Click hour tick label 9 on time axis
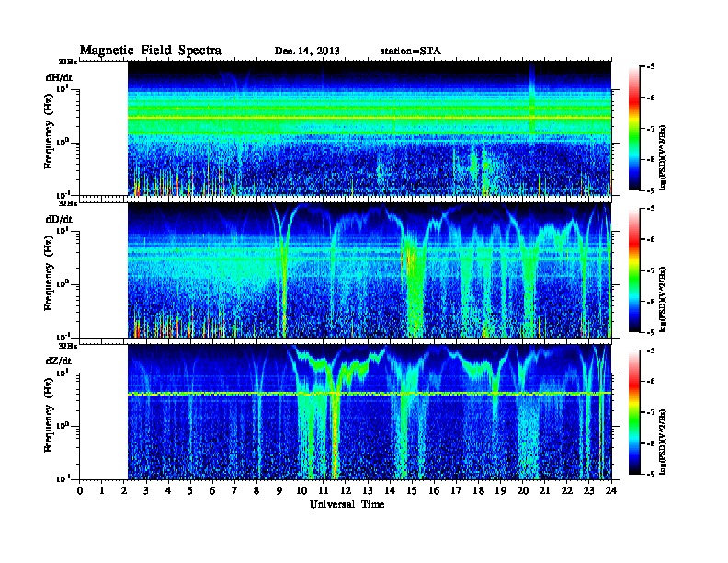The height and width of the screenshot is (563, 728). 279,490
